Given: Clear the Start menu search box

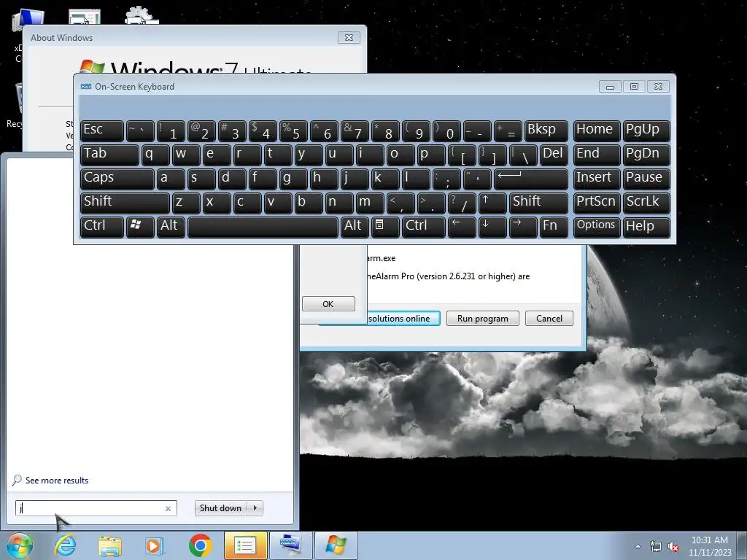Looking at the screenshot, I should [169, 508].
